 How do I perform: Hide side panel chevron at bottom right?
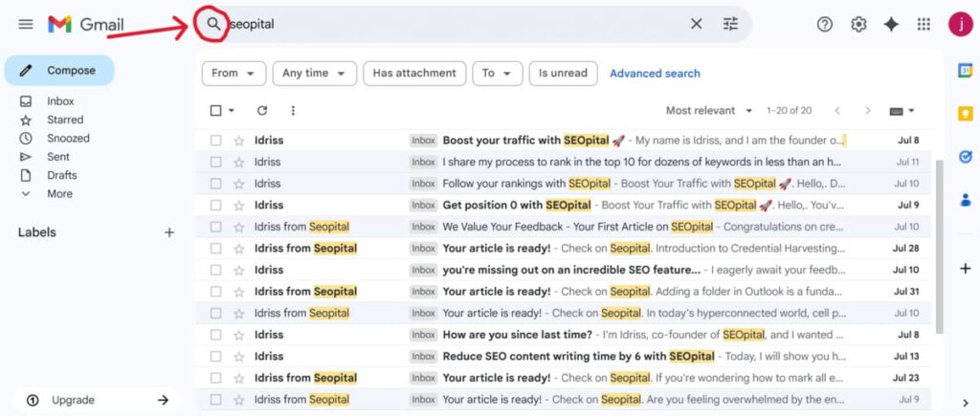[x=966, y=403]
